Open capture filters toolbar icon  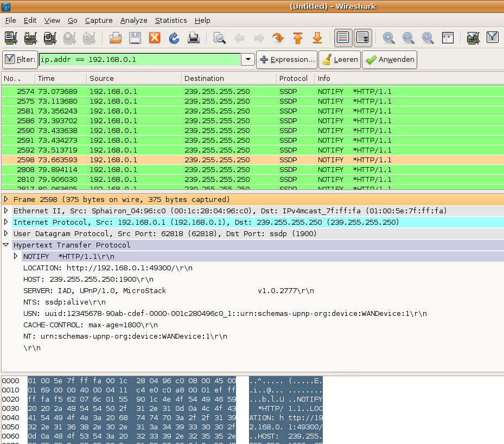click(x=474, y=38)
